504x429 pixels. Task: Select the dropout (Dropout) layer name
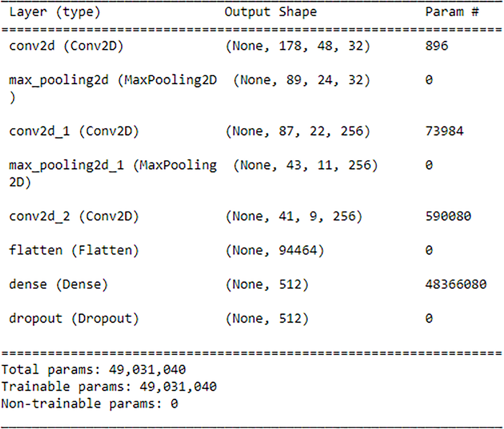point(74,319)
